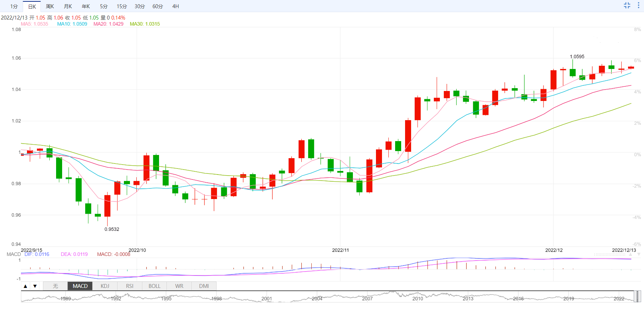Switch to the 1分 one-minute chart
Viewport: 644px width, 316px height.
click(x=14, y=6)
